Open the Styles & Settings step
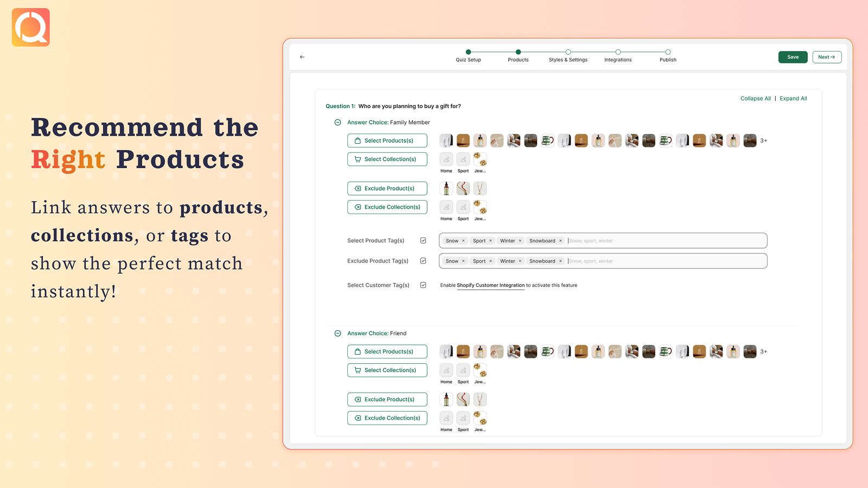 tap(568, 56)
